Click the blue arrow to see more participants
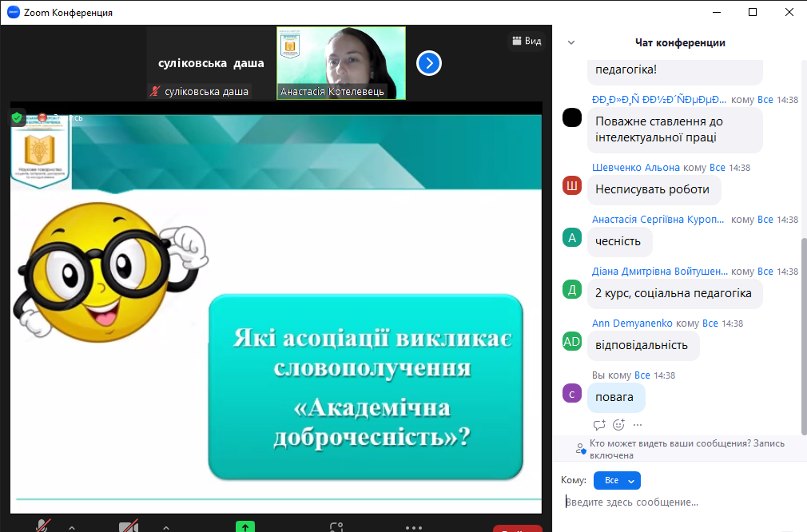Image resolution: width=807 pixels, height=532 pixels. pyautogui.click(x=429, y=63)
